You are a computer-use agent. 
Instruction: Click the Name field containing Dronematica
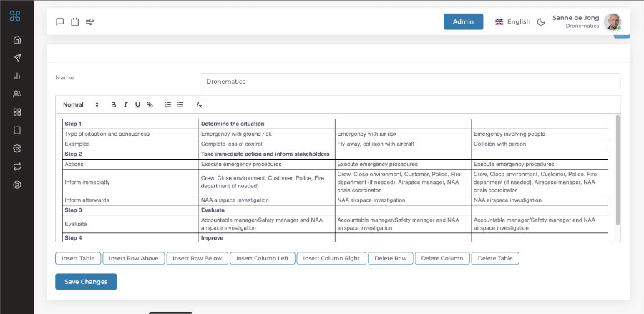[x=409, y=82]
